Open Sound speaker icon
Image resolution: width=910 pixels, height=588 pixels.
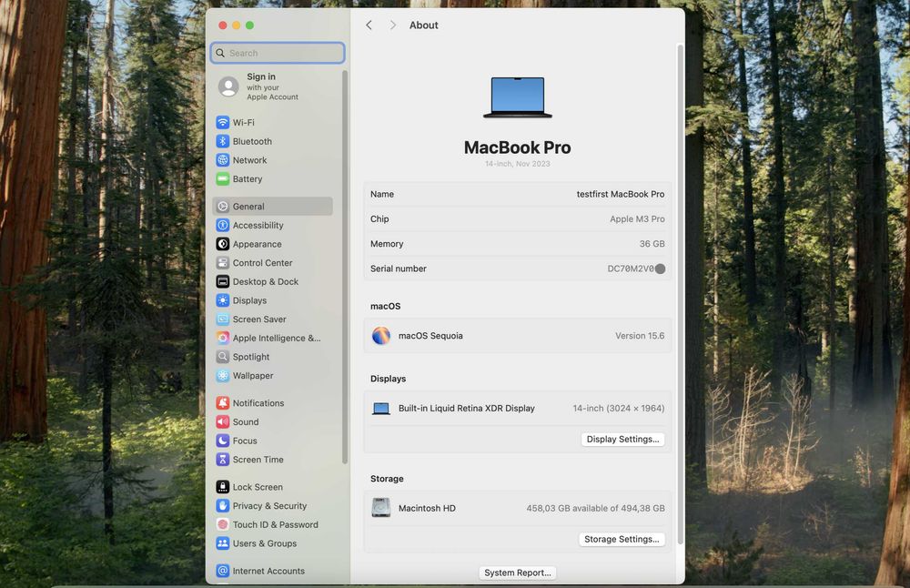click(223, 421)
